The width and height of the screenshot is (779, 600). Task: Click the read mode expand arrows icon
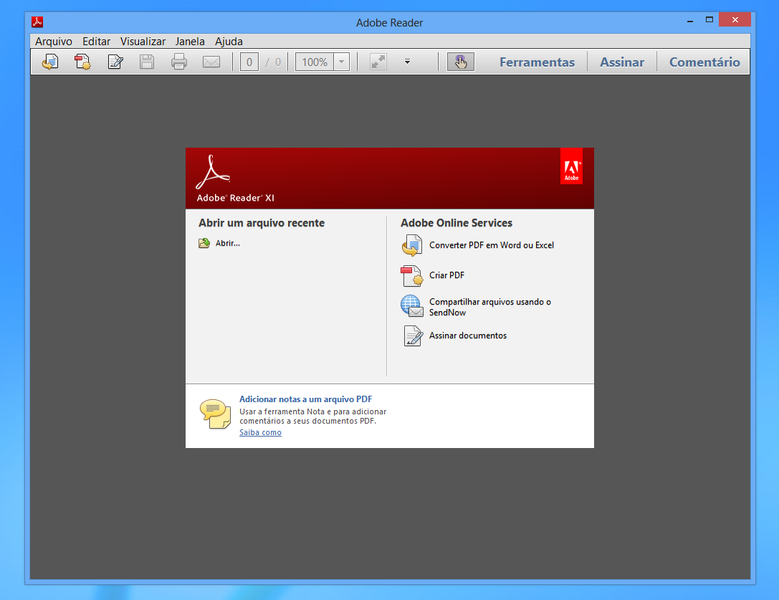pyautogui.click(x=378, y=62)
